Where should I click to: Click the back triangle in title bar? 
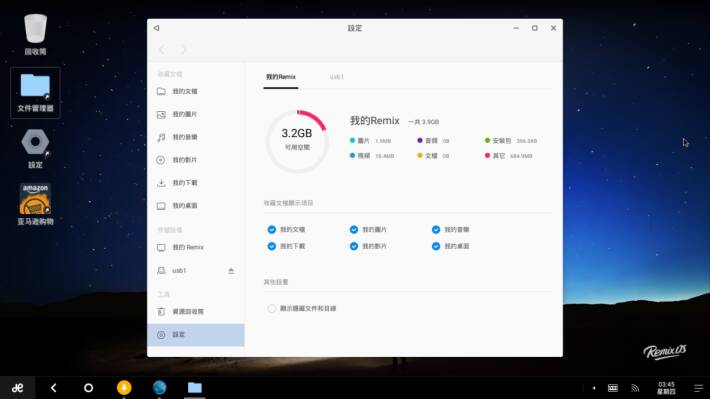(156, 28)
